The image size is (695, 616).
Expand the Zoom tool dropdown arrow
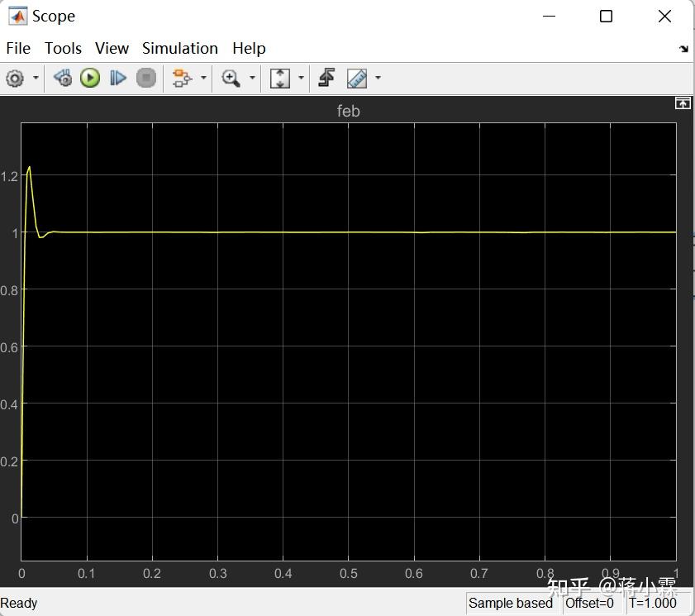pos(250,78)
